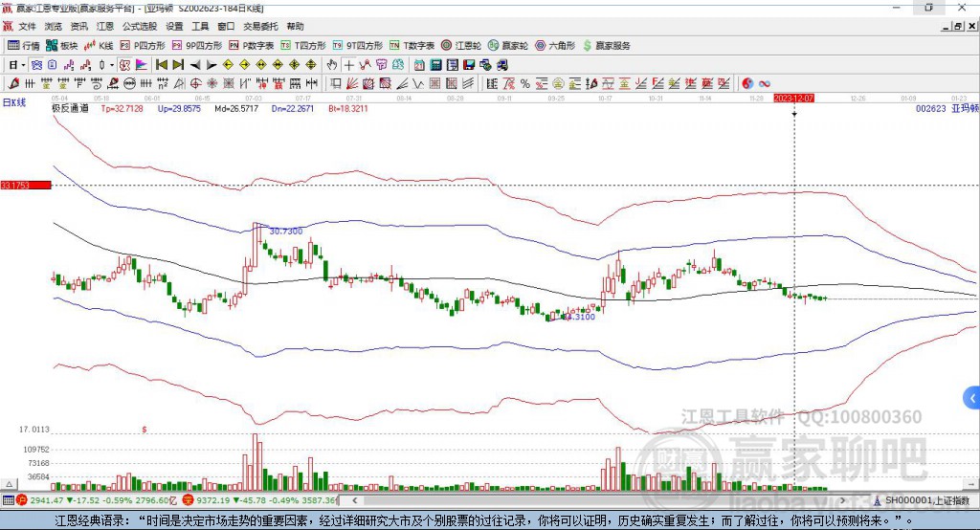This screenshot has width=980, height=530.
Task: Click the n-squared time tool icon
Action: (163, 83)
